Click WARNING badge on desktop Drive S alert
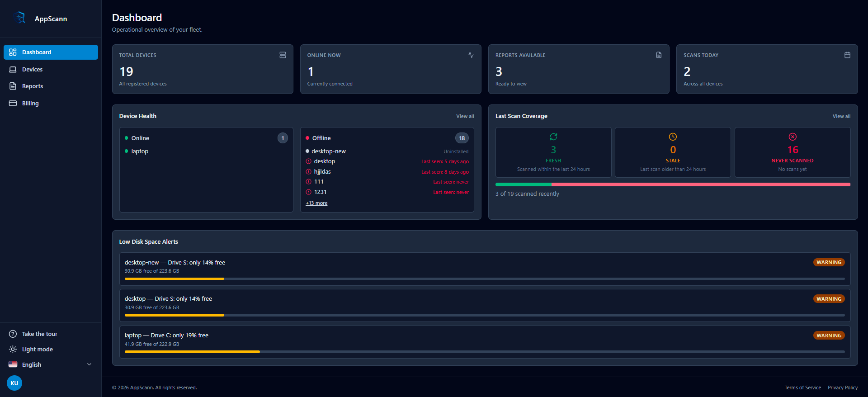 click(829, 299)
